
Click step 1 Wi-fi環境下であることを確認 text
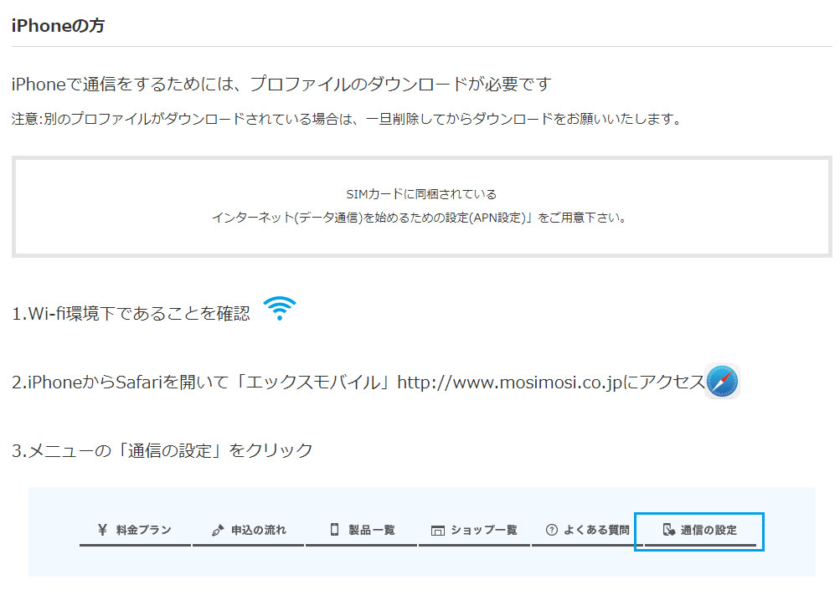(x=131, y=313)
